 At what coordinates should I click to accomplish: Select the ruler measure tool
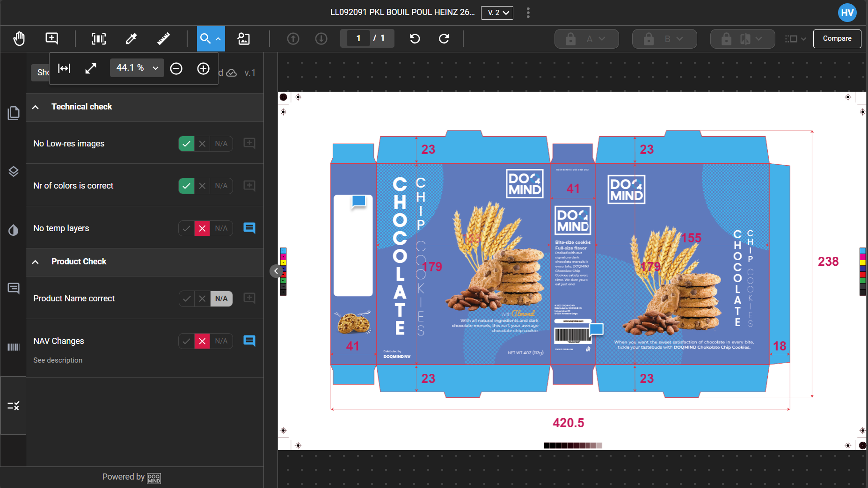click(163, 38)
